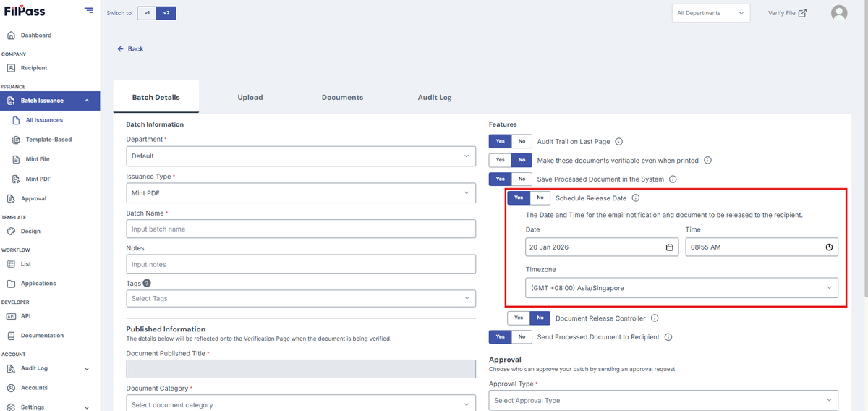Click the Template-Based icon
The image size is (868, 411).
(x=17, y=140)
